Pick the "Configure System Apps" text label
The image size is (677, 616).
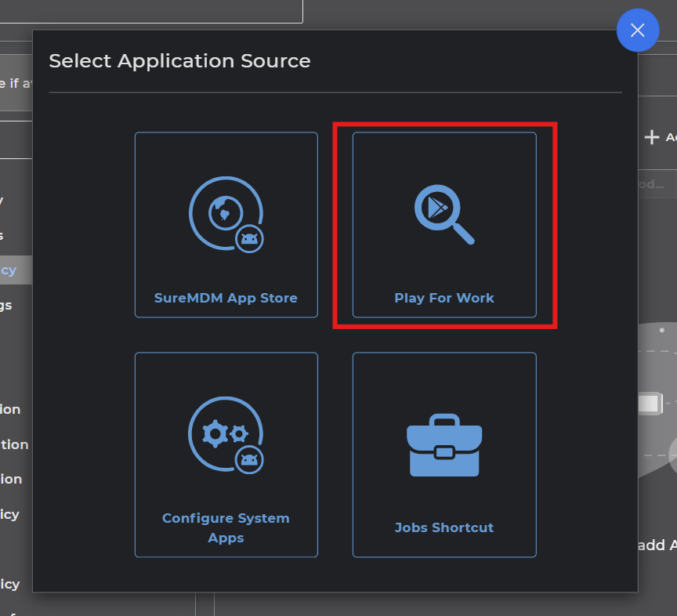pyautogui.click(x=226, y=527)
